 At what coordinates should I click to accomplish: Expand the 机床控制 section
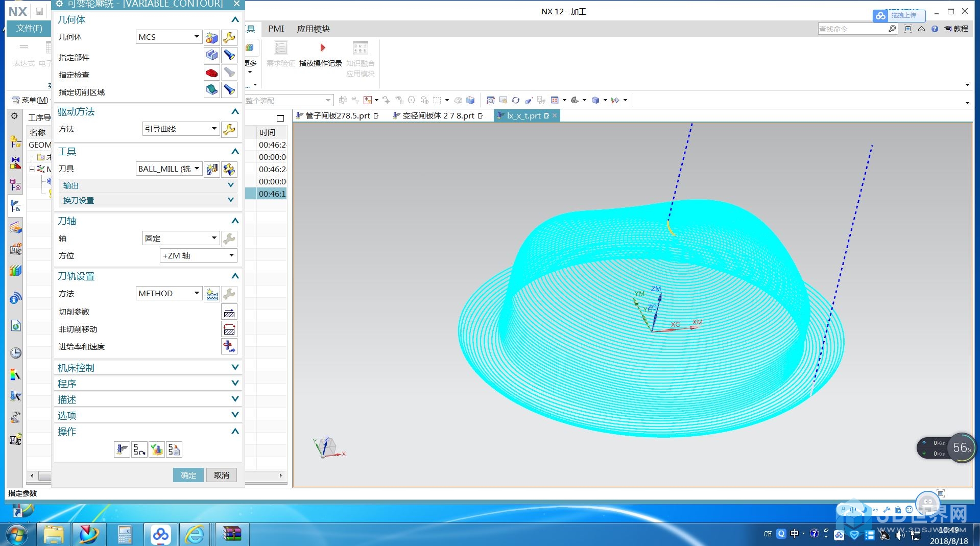pos(148,368)
